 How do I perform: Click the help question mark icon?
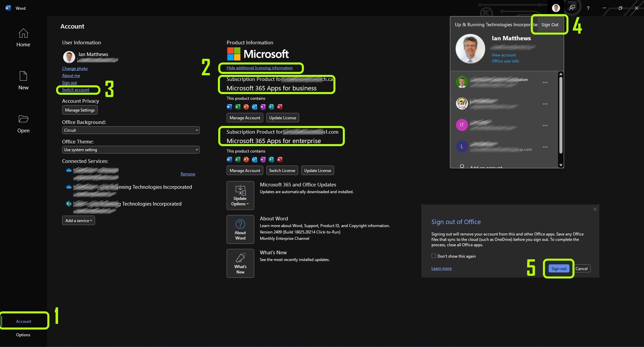tap(588, 8)
